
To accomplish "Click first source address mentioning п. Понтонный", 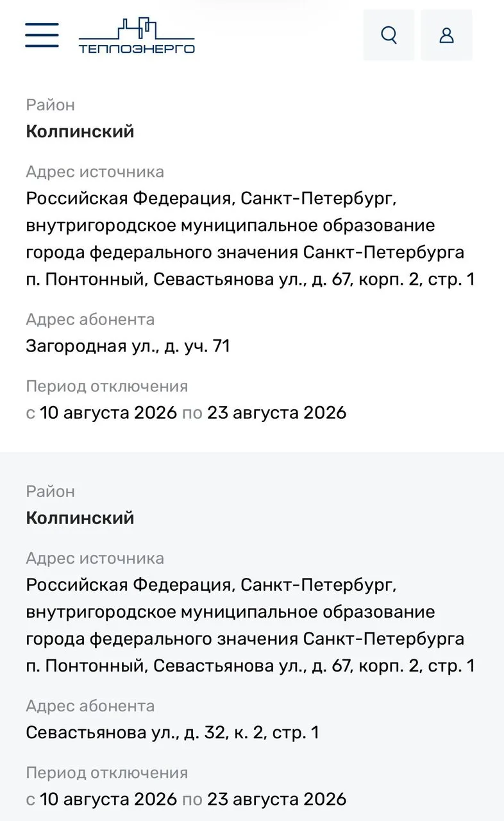I will (x=251, y=239).
